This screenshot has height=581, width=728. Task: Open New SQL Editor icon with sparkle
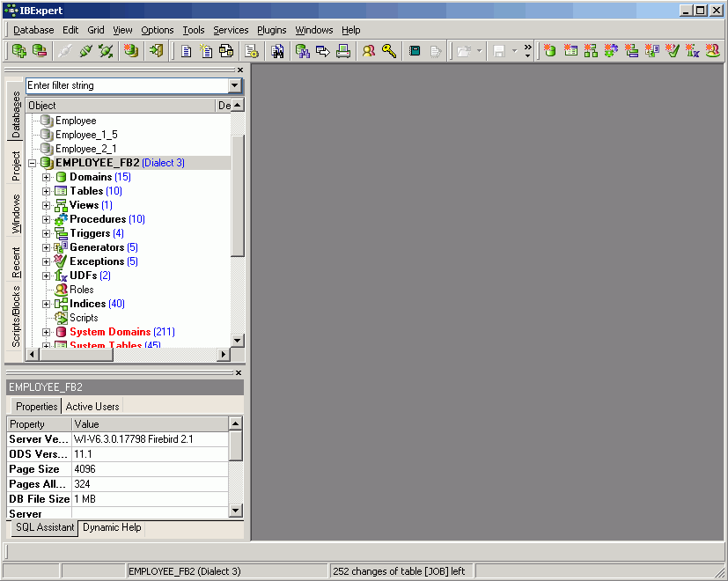pyautogui.click(x=206, y=51)
